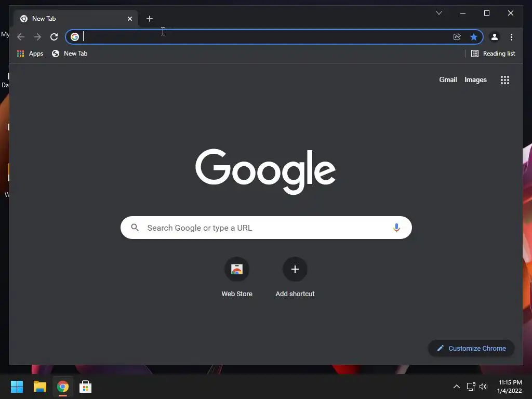The height and width of the screenshot is (399, 532).
Task: Open the Web Store shortcut
Action: coord(237,277)
